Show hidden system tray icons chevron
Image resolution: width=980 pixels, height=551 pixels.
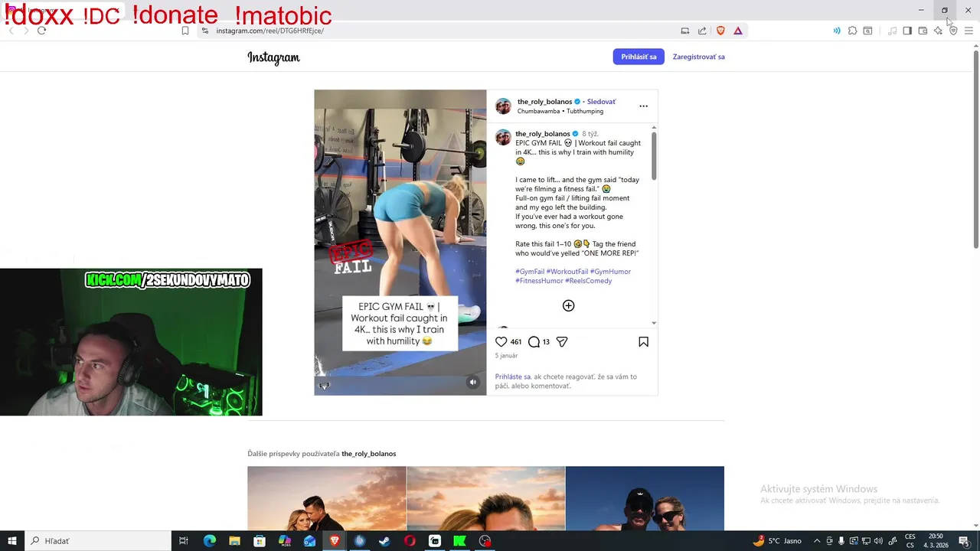click(x=817, y=541)
